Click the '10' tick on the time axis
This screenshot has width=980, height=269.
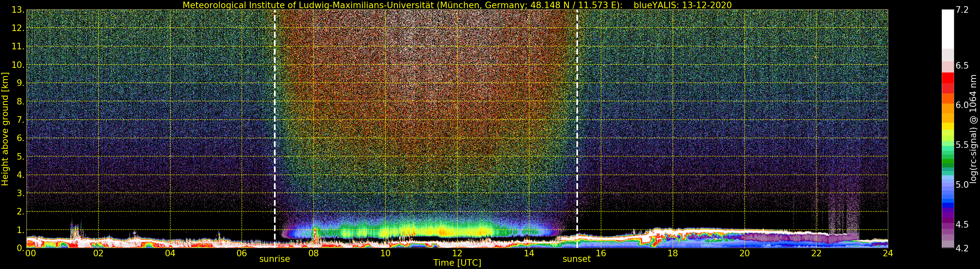[x=385, y=253]
